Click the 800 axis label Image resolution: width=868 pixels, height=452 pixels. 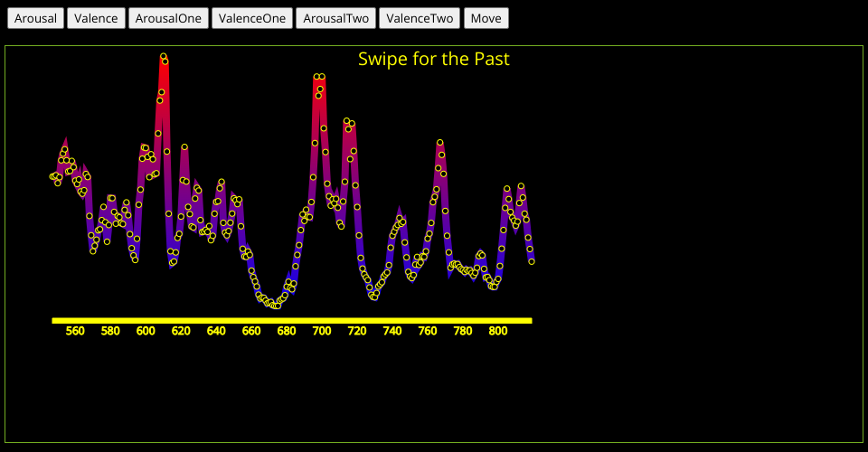pyautogui.click(x=498, y=332)
